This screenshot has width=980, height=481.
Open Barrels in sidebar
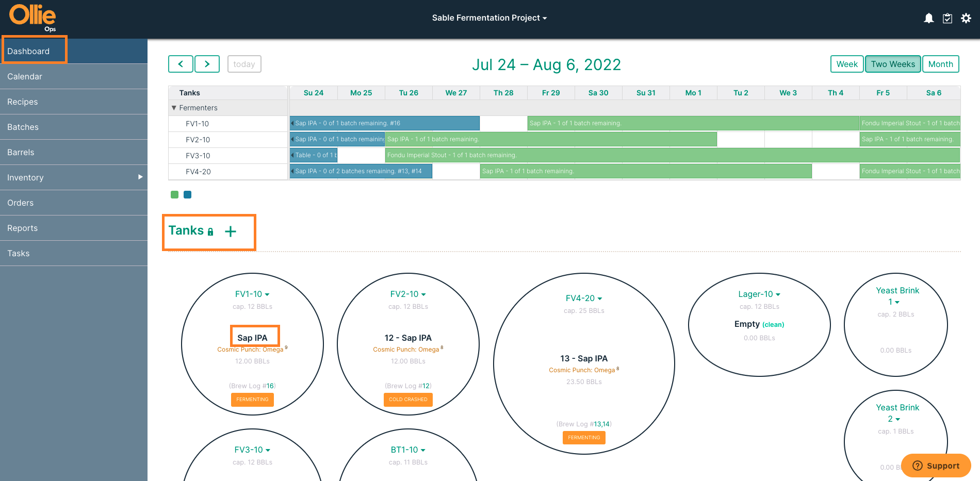[x=74, y=152]
